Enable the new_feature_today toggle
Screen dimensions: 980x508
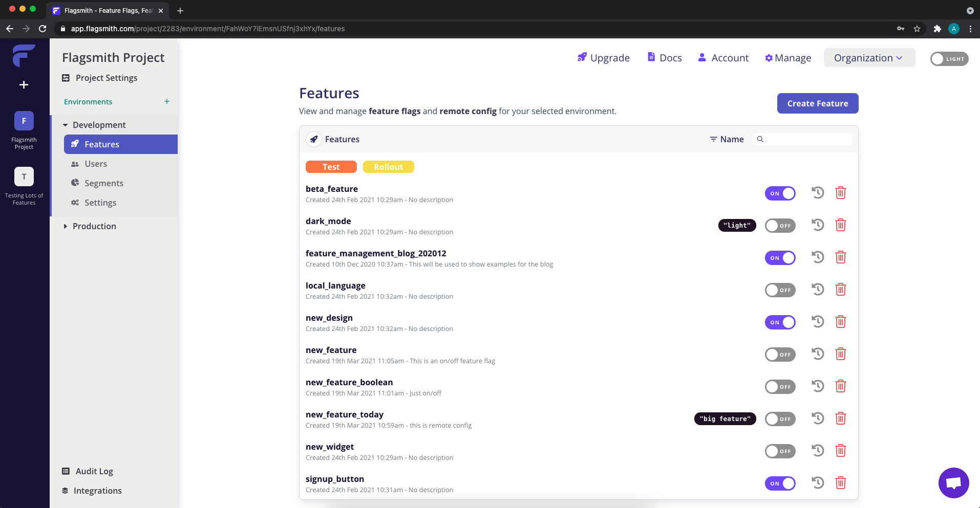coord(780,419)
